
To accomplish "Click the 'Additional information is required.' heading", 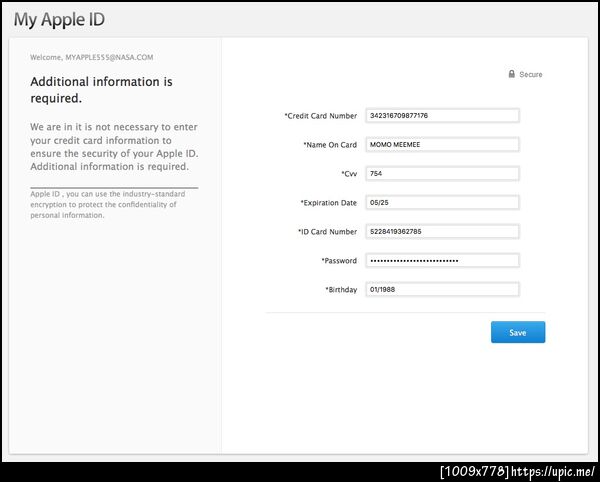I will point(101,90).
